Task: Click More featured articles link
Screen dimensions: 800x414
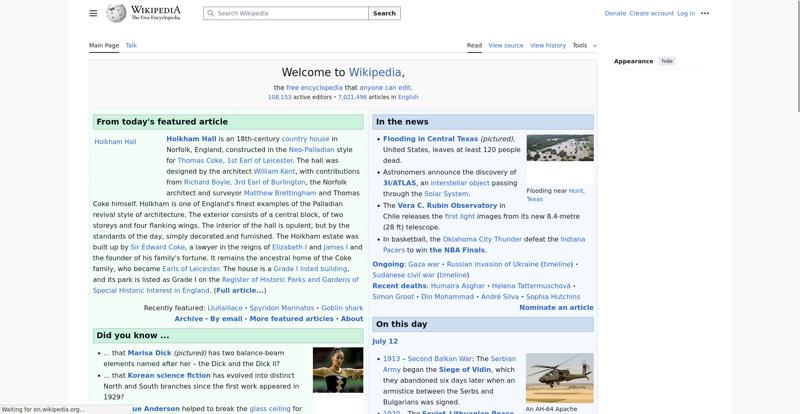Action: point(291,319)
